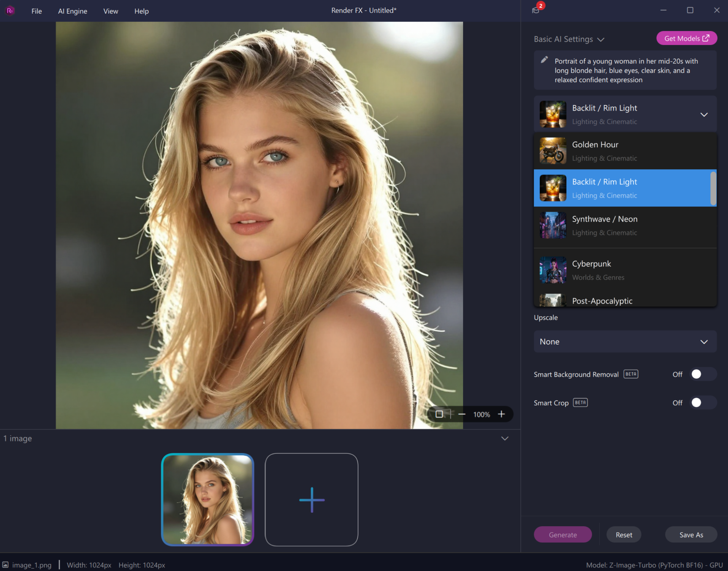This screenshot has height=571, width=728.
Task: Click the Get Models button
Action: click(686, 38)
